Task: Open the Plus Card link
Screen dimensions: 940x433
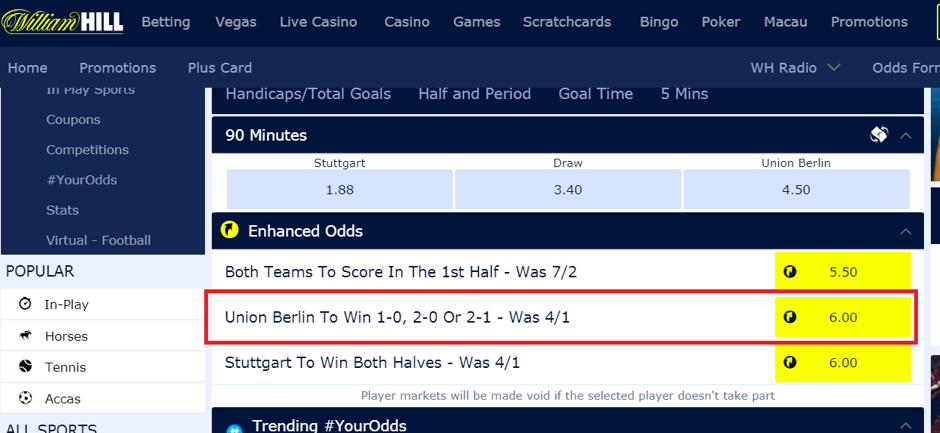Action: [220, 68]
